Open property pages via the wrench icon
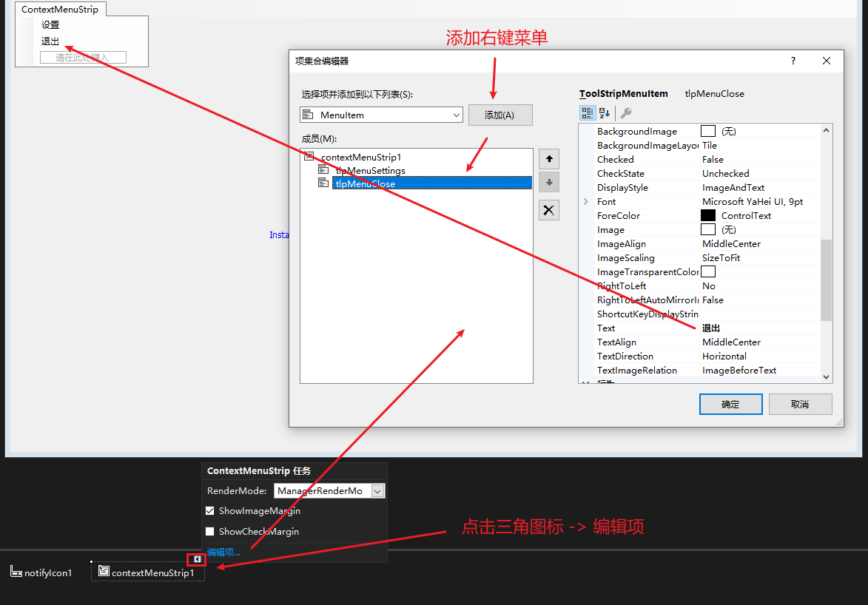Viewport: 868px width, 605px height. 625,112
